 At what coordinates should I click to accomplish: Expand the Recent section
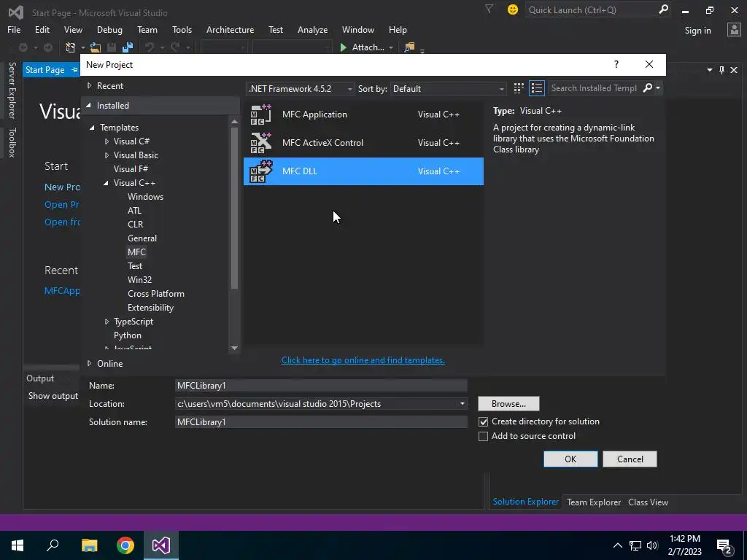89,86
